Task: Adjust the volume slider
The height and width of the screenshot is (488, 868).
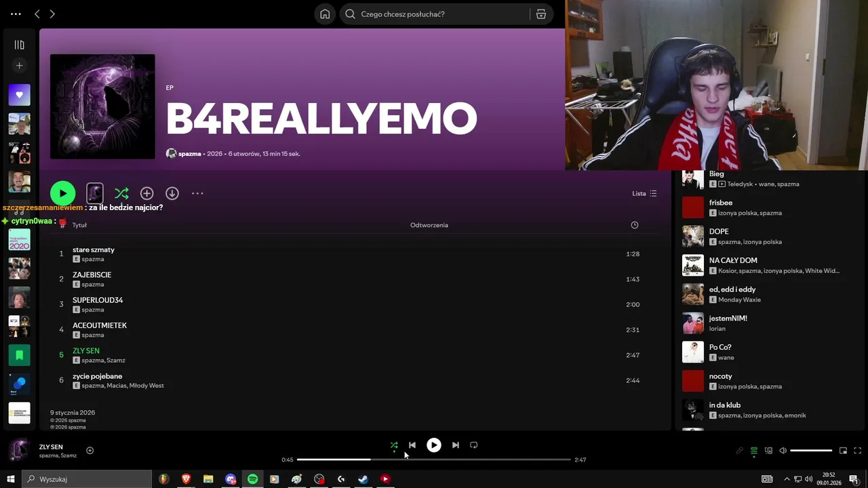Action: pos(811,451)
